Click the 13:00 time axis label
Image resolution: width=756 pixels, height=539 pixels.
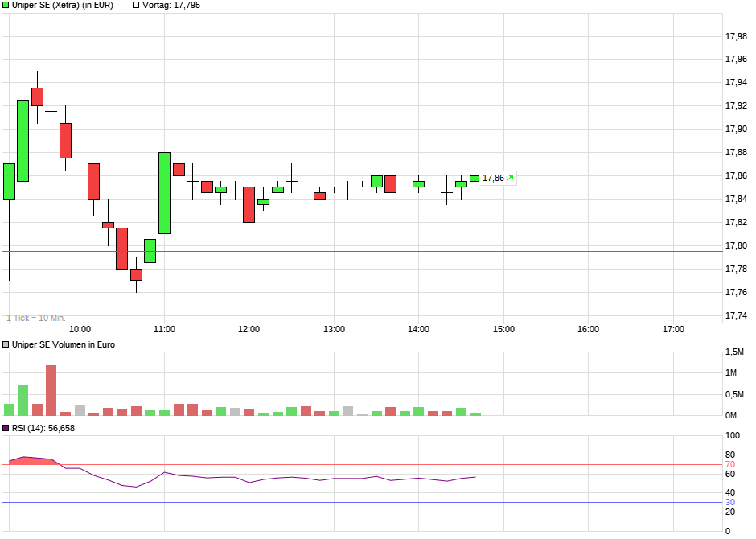click(x=334, y=329)
